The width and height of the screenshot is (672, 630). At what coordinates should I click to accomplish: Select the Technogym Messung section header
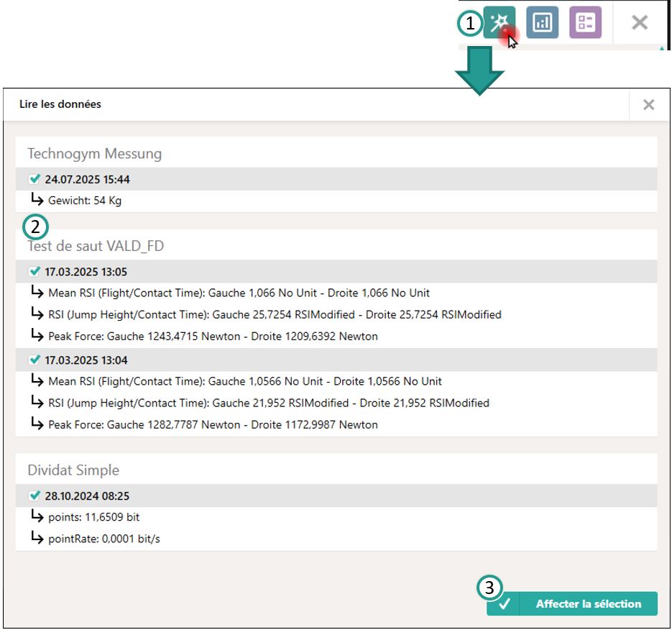pyautogui.click(x=94, y=153)
